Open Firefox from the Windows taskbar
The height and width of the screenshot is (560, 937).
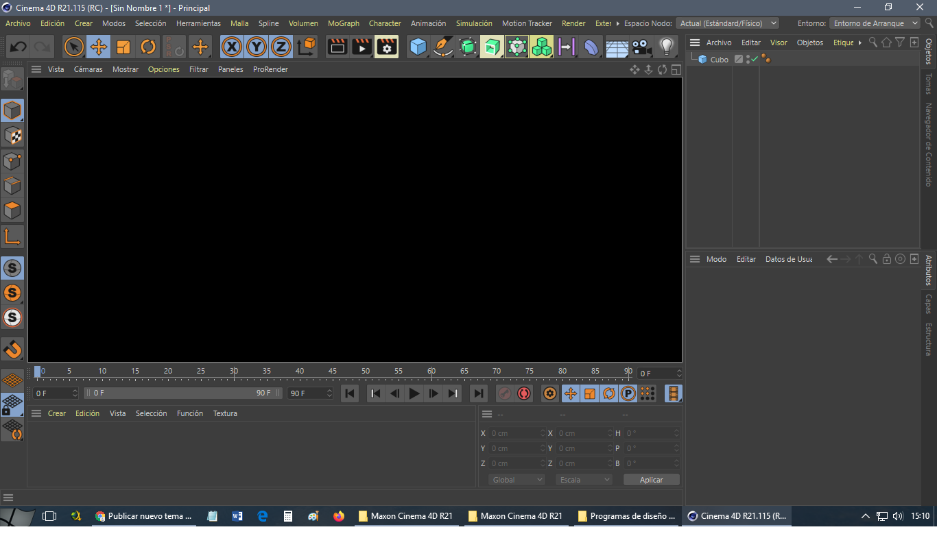coord(339,516)
